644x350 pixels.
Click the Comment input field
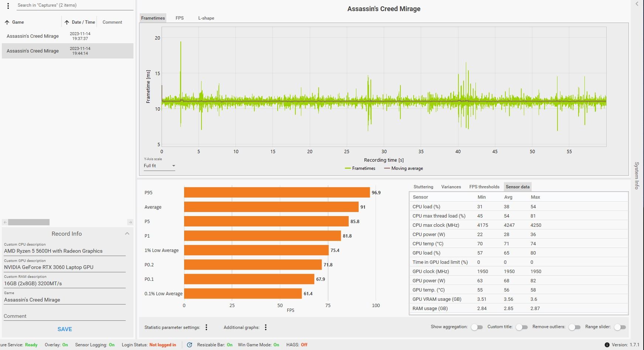click(65, 316)
